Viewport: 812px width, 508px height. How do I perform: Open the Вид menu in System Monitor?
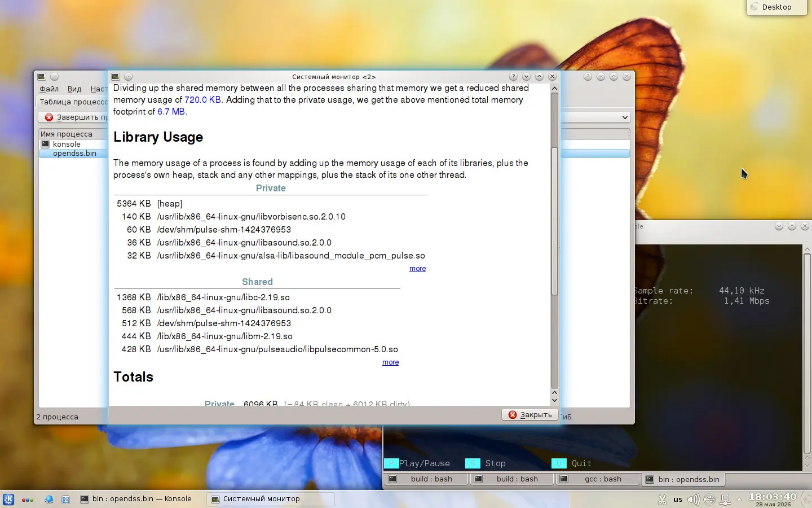[x=74, y=89]
